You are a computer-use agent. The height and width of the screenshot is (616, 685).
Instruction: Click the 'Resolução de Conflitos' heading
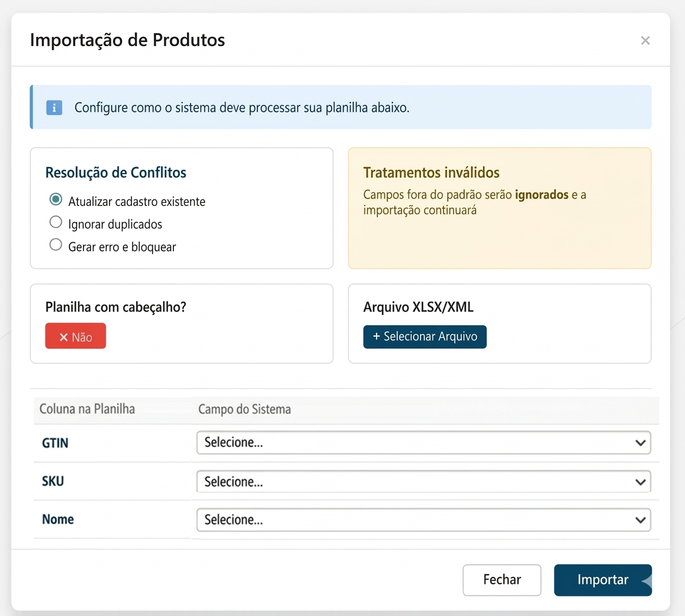tap(116, 172)
